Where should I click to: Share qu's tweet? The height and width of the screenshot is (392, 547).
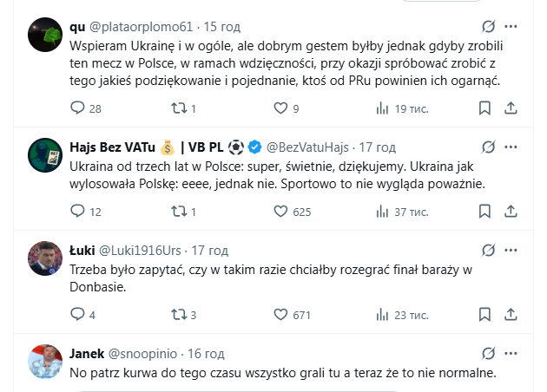pos(511,108)
